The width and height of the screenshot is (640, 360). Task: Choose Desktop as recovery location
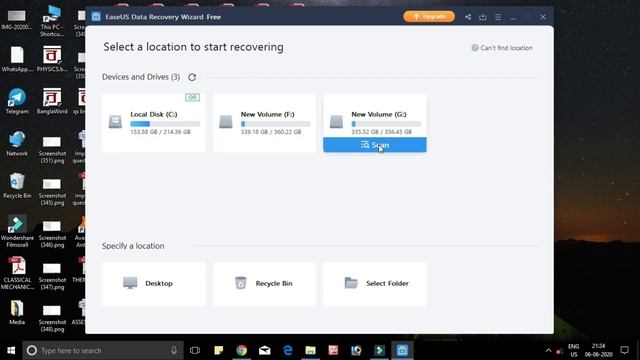[153, 284]
